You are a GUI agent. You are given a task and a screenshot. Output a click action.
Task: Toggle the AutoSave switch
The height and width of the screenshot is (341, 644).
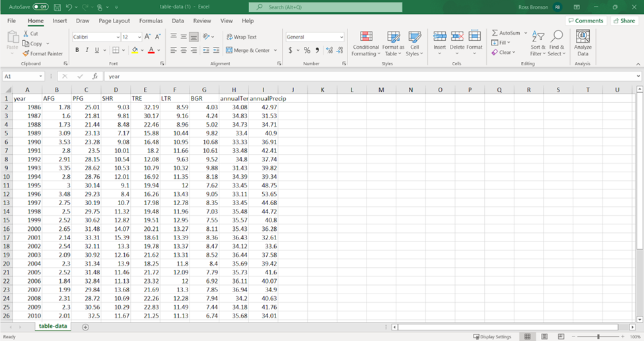[40, 7]
